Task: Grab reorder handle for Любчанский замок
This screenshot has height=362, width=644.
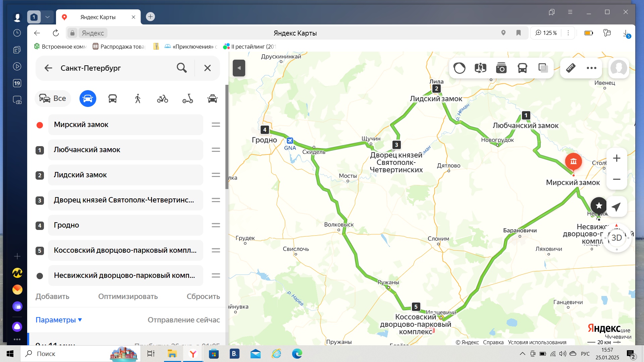Action: [x=216, y=150]
